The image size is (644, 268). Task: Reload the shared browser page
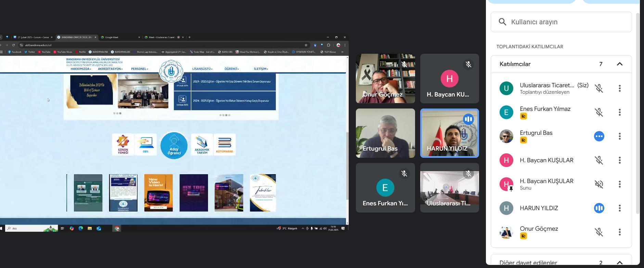14,45
